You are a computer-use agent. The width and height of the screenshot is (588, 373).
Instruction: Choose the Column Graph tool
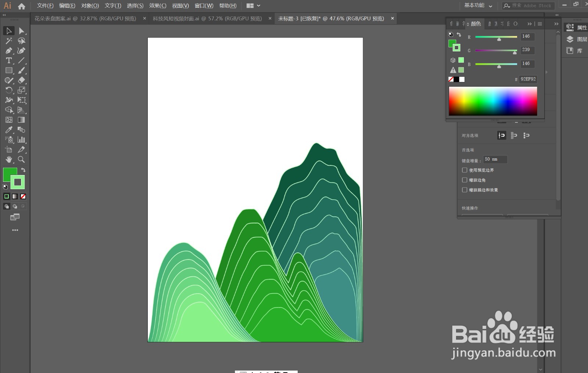(x=22, y=140)
